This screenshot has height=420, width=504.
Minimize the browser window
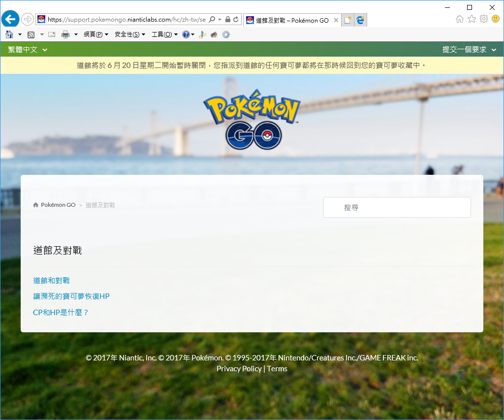(x=447, y=7)
